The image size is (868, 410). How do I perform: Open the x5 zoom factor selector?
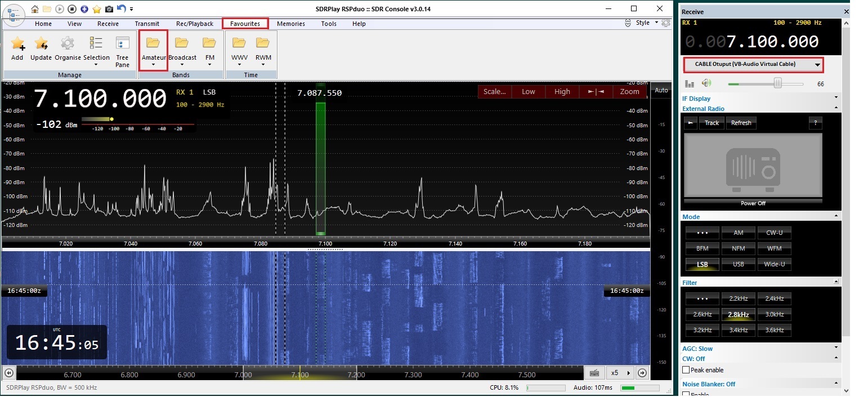click(620, 373)
